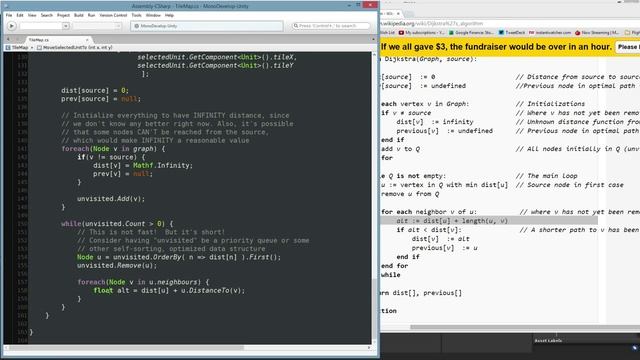The image size is (640, 360).
Task: Click the 'Please' button on fundraiser banner
Action: 628,47
